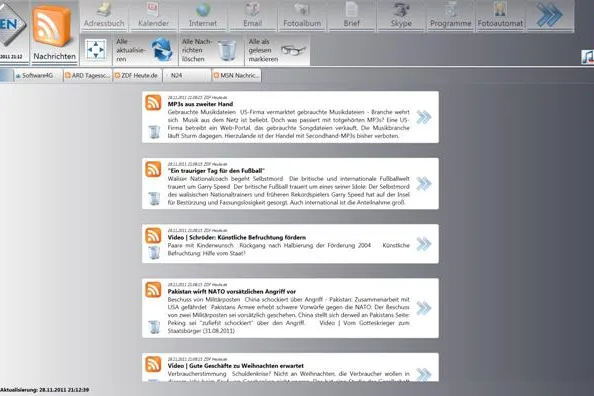Screen dimensions: 594x396
Task: Open the Adressbuch module
Action: pos(104,16)
